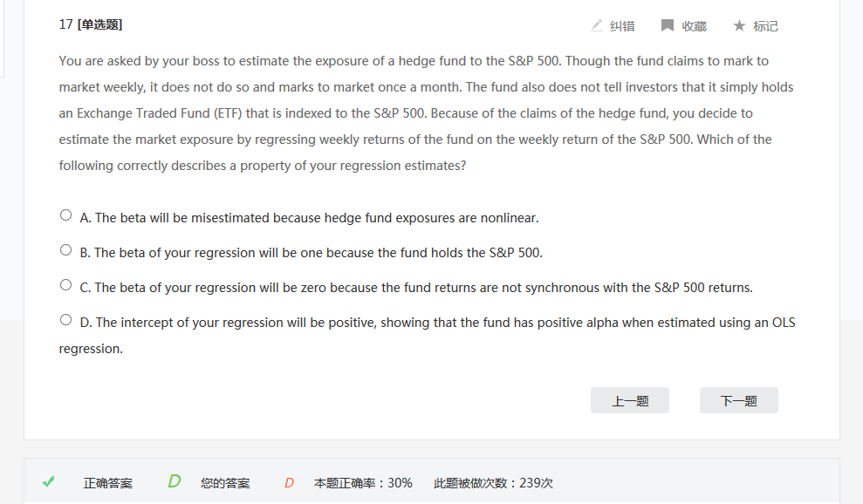Choose option C radio button
The image size is (863, 504).
(x=66, y=285)
